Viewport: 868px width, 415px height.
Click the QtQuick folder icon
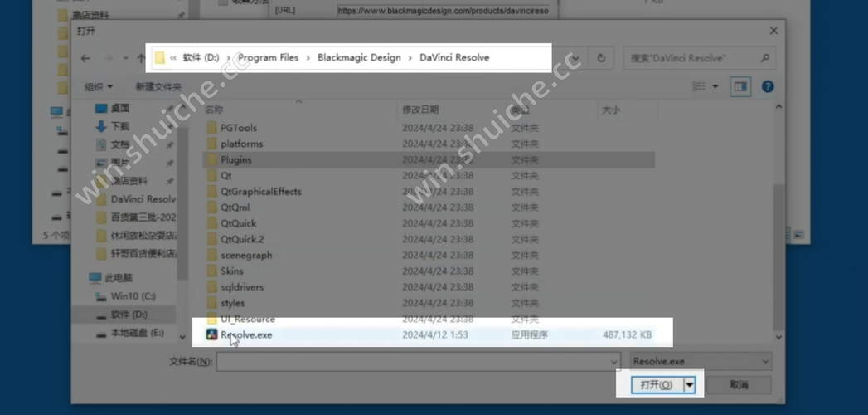(211, 223)
